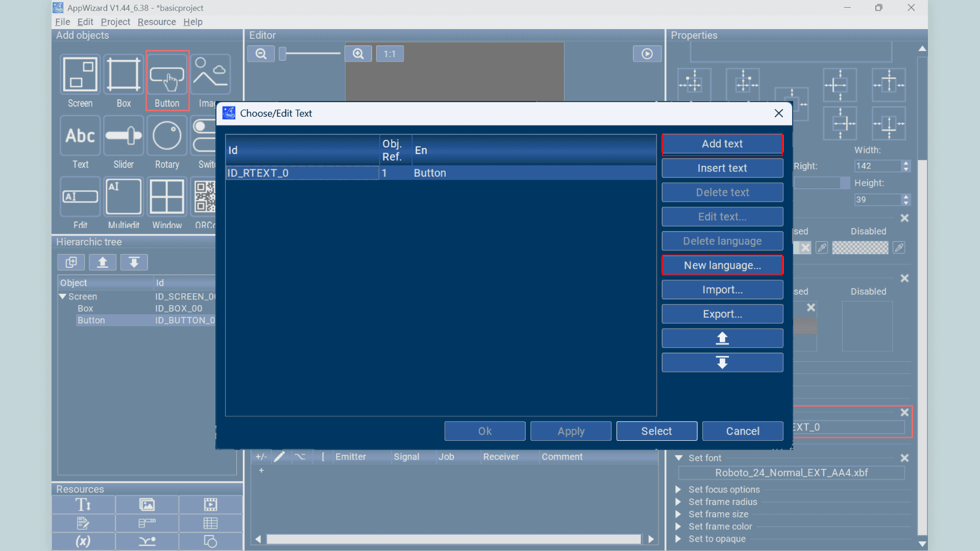This screenshot has width=980, height=551.
Task: Choose the Rotary object icon
Action: coord(167,136)
